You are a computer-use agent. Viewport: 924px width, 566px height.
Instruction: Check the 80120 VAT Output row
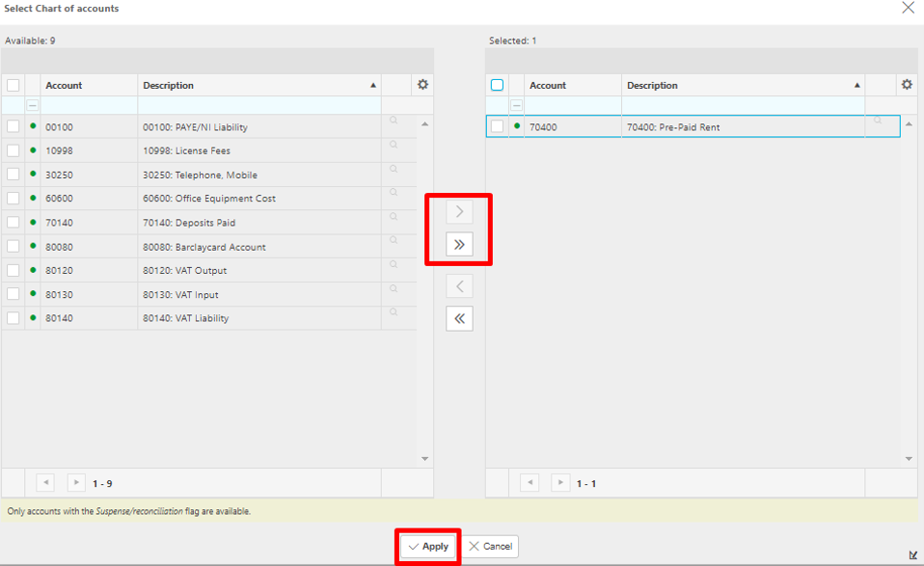coord(13,270)
